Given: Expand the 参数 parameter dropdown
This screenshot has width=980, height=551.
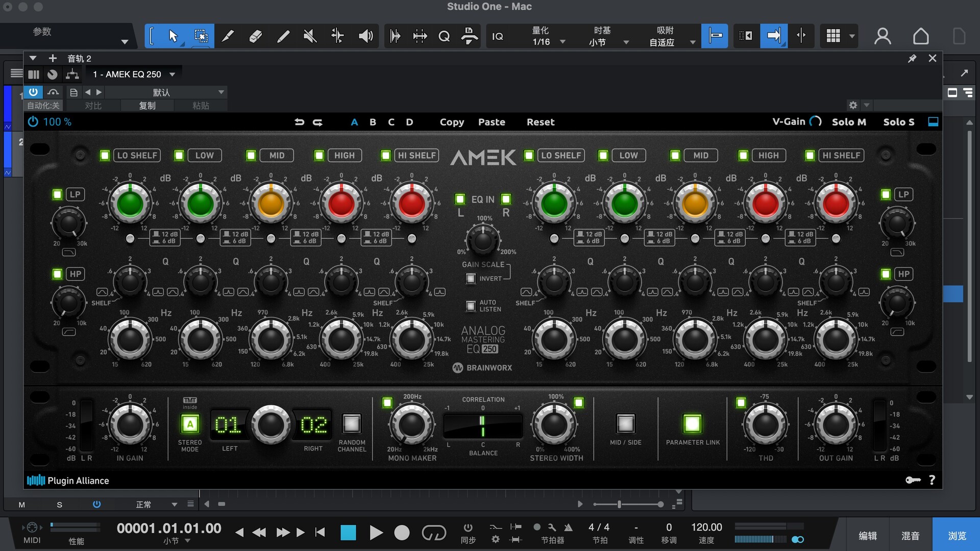Looking at the screenshot, I should pyautogui.click(x=124, y=42).
